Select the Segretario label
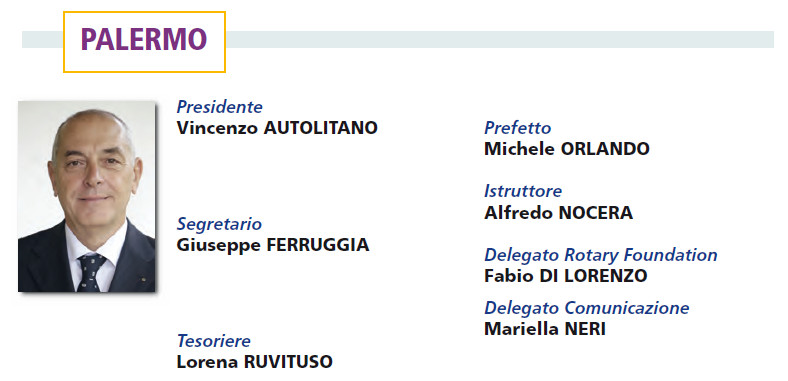 coord(219,224)
